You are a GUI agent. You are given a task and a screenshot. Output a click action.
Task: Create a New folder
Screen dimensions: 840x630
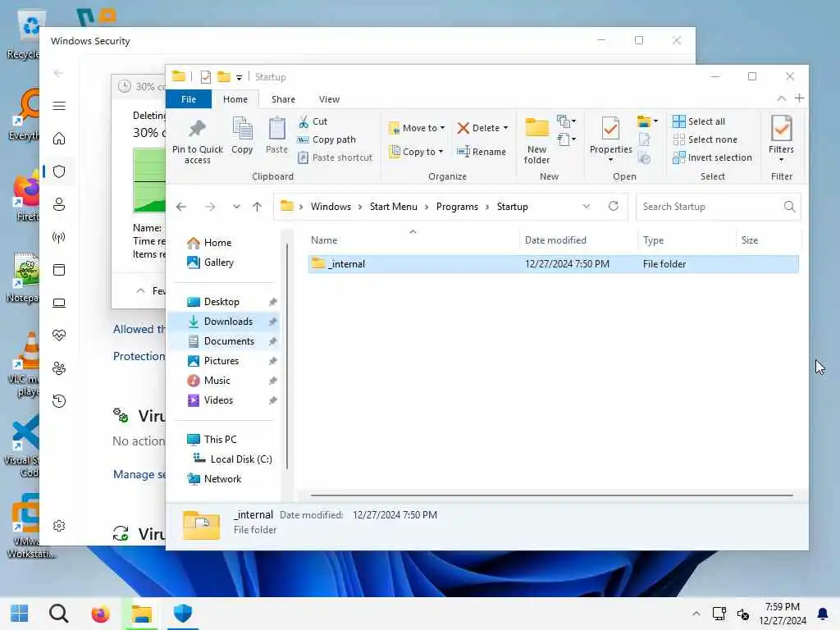(x=536, y=140)
